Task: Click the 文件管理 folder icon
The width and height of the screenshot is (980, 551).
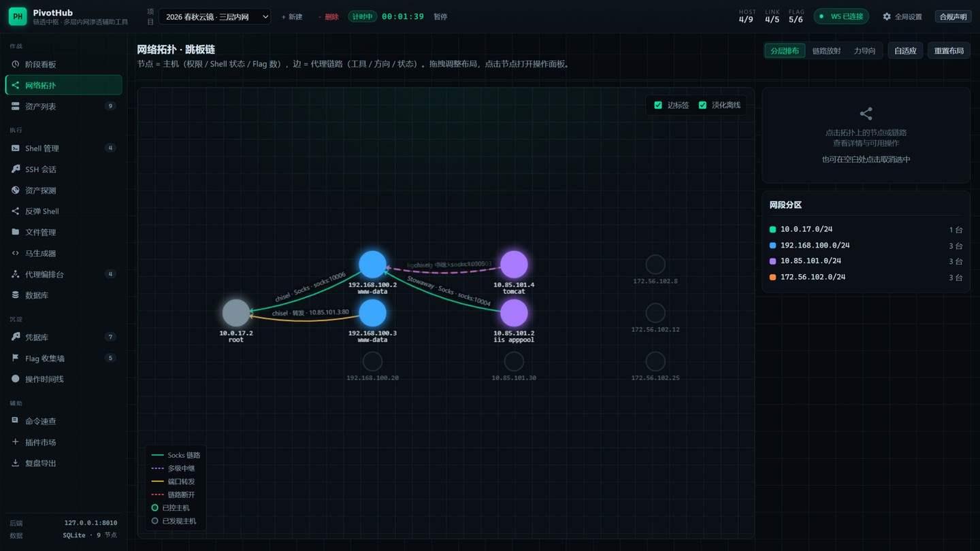Action: pyautogui.click(x=16, y=232)
